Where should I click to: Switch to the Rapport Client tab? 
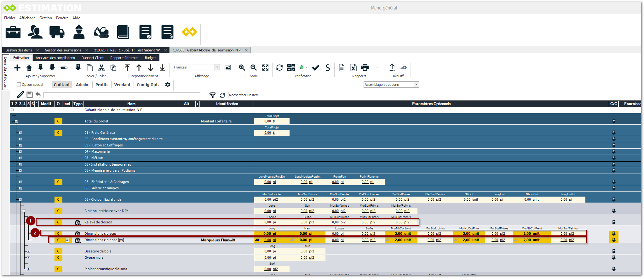coord(92,58)
